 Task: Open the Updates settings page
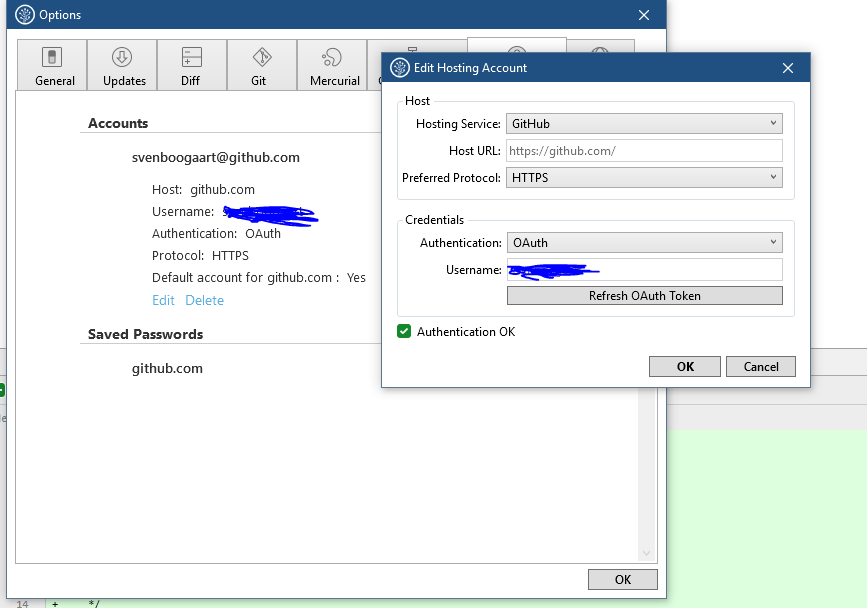click(122, 64)
